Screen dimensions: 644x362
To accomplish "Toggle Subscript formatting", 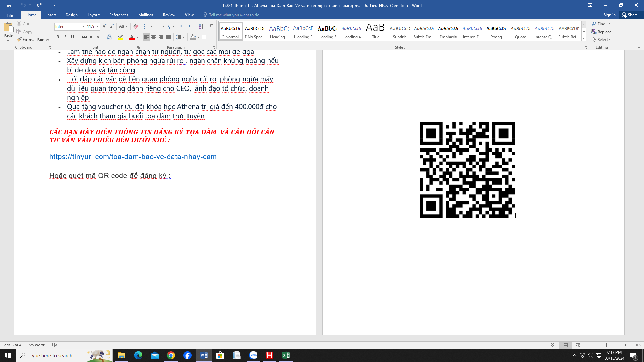I will pyautogui.click(x=91, y=37).
